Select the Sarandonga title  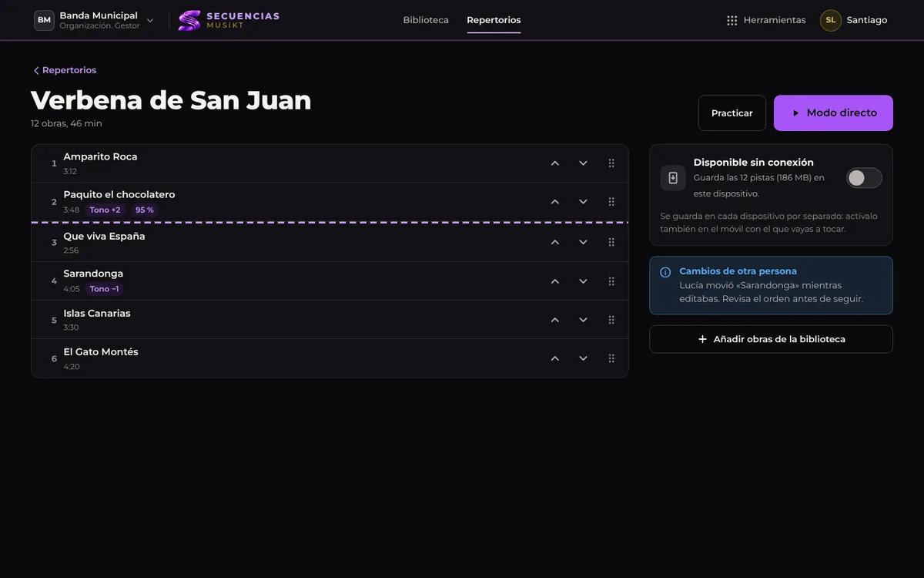click(x=93, y=274)
